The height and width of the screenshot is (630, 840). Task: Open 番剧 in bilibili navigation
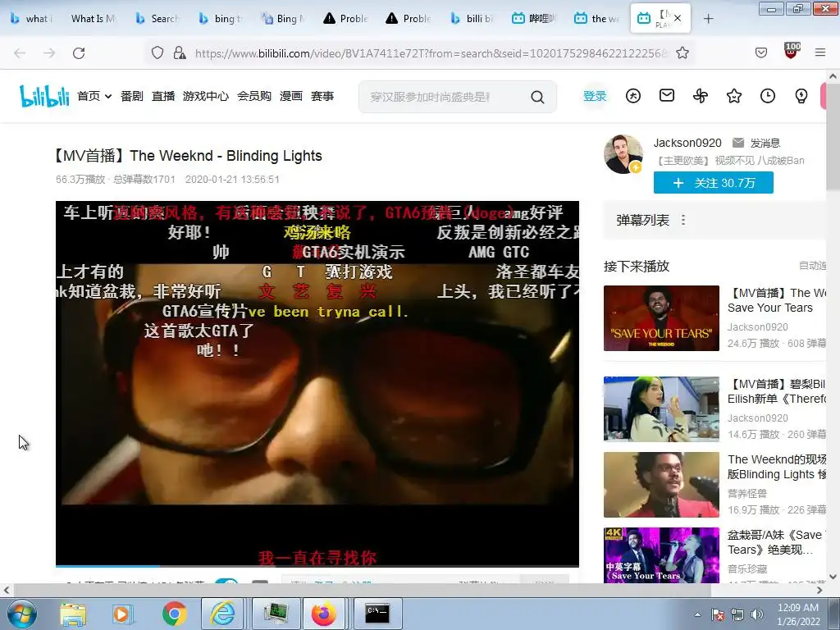tap(132, 96)
